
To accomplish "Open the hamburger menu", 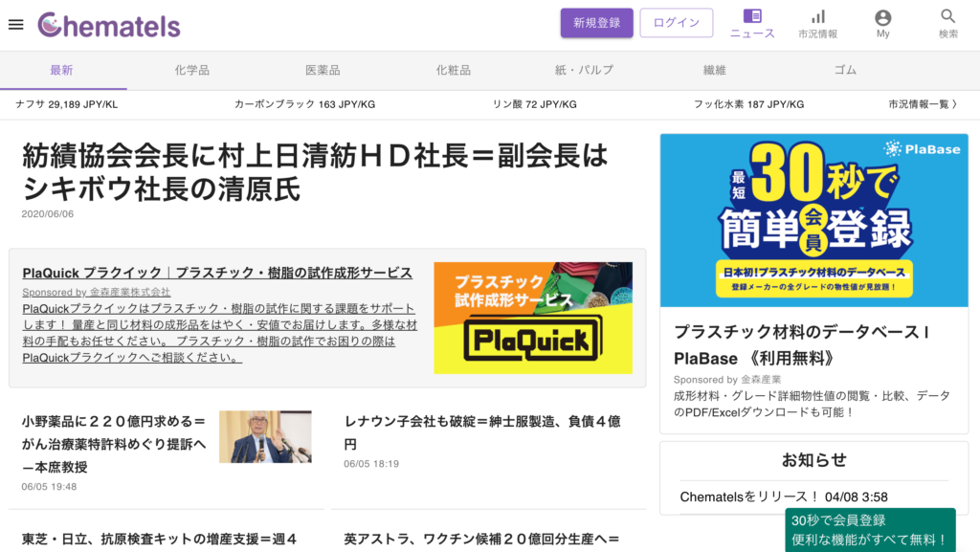I will point(15,25).
